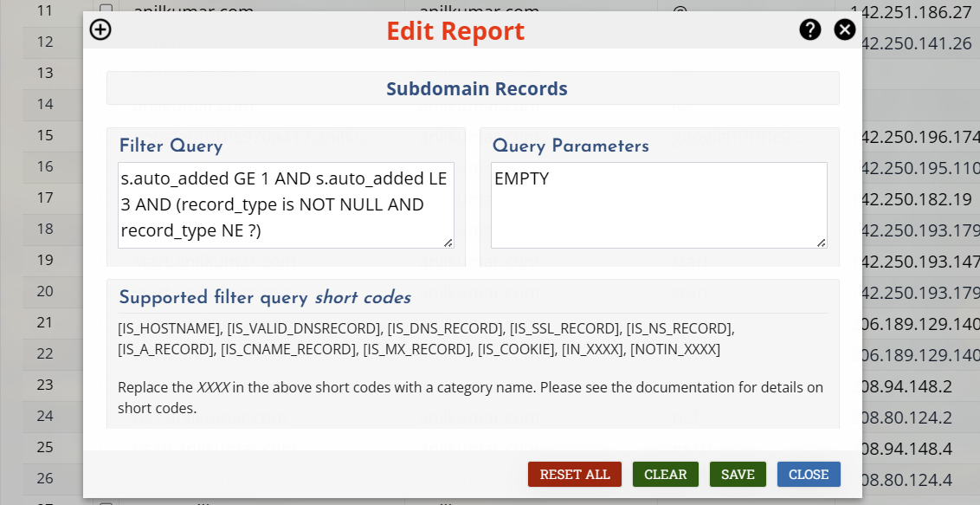
Task: Click the [IS_NS_RECORD] short code text
Action: click(x=680, y=329)
